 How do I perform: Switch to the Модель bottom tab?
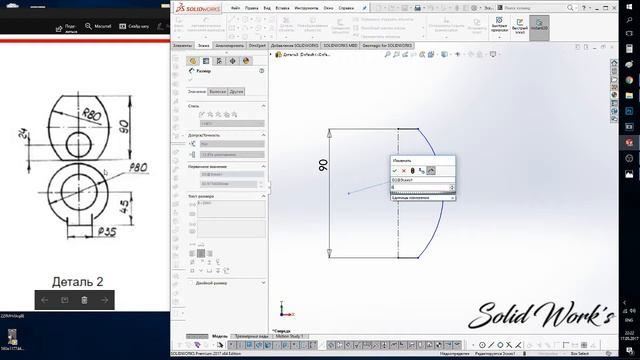[x=220, y=336]
